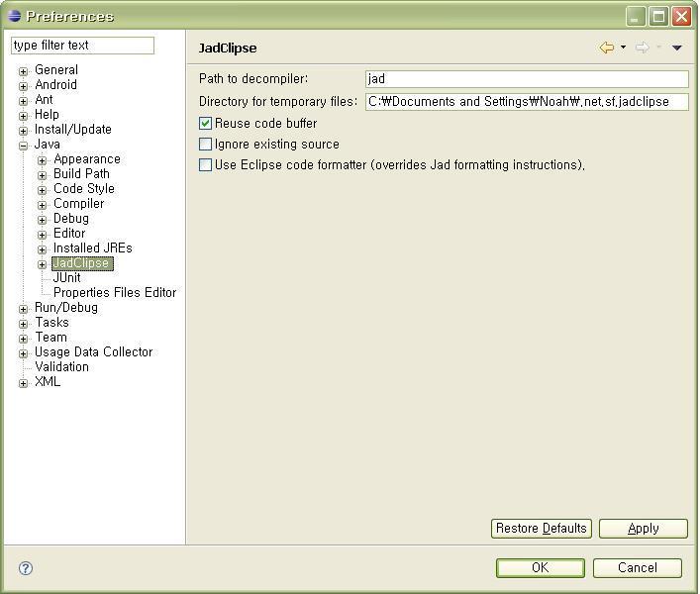Expand the Android tree node

click(23, 86)
